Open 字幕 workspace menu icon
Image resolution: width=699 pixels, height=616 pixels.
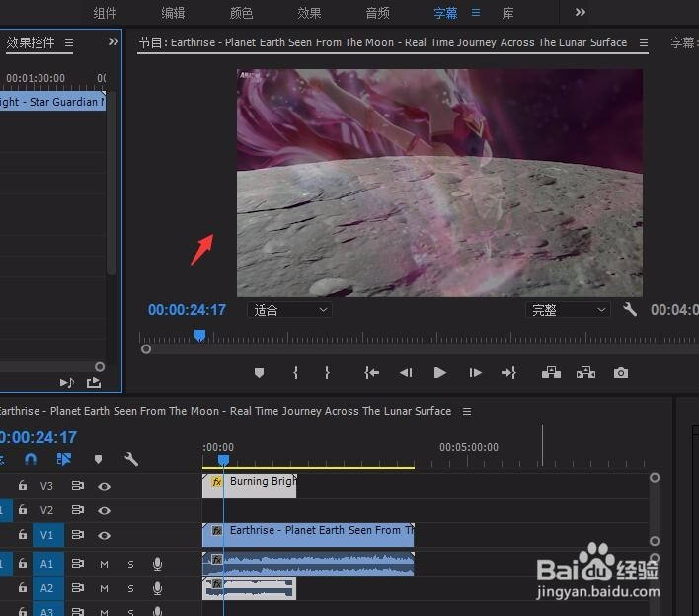tap(476, 13)
